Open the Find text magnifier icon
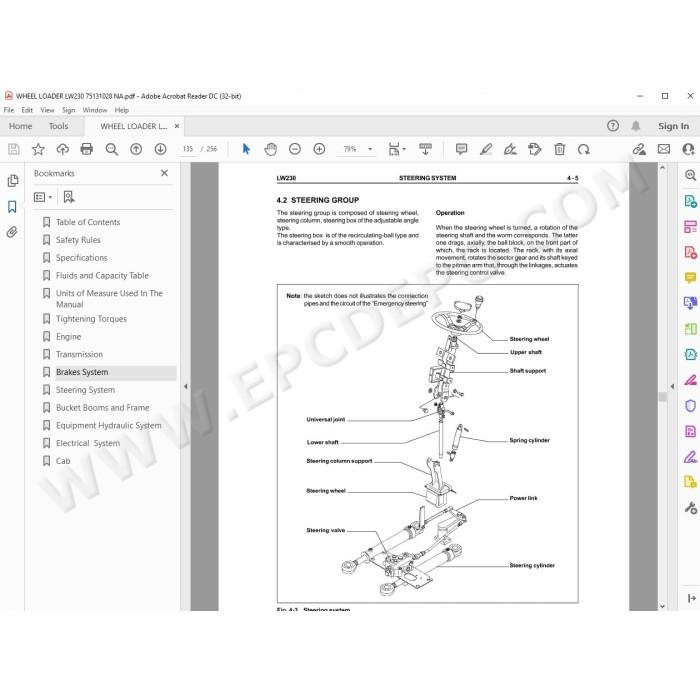 click(x=111, y=149)
